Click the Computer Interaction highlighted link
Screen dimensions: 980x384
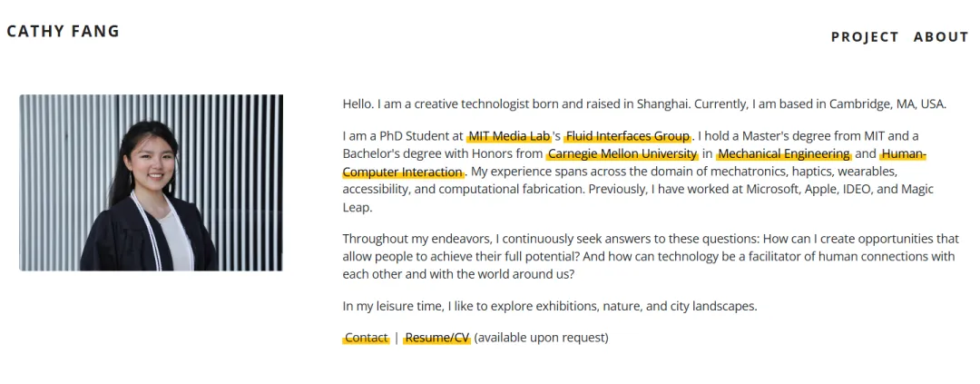click(x=403, y=172)
